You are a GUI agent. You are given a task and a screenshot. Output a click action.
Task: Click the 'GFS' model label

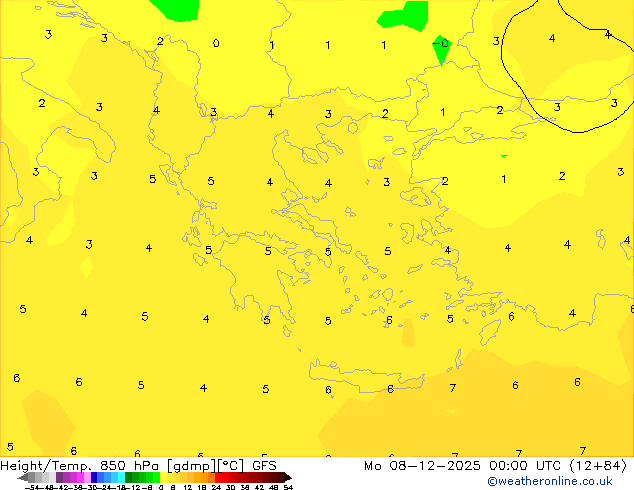pos(264,466)
